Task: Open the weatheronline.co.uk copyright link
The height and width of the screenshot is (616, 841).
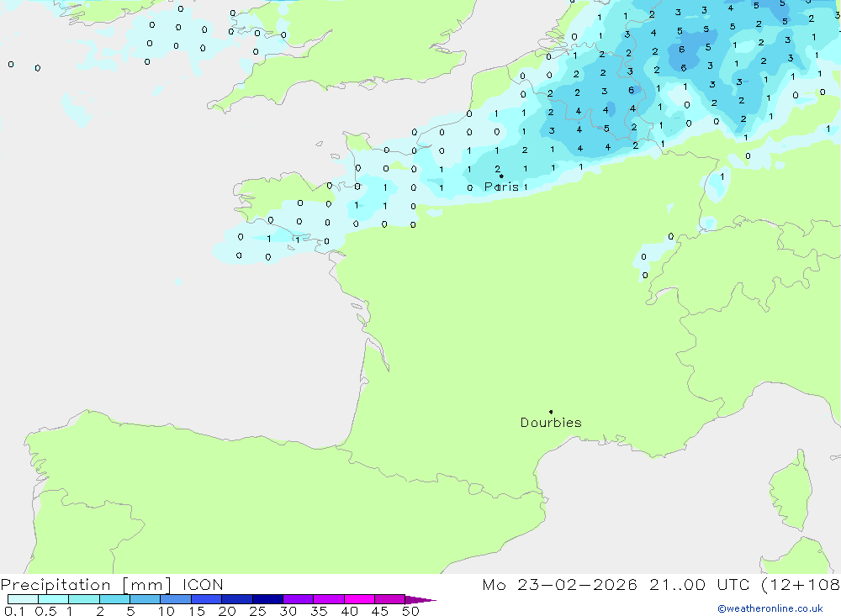Action: click(x=770, y=608)
